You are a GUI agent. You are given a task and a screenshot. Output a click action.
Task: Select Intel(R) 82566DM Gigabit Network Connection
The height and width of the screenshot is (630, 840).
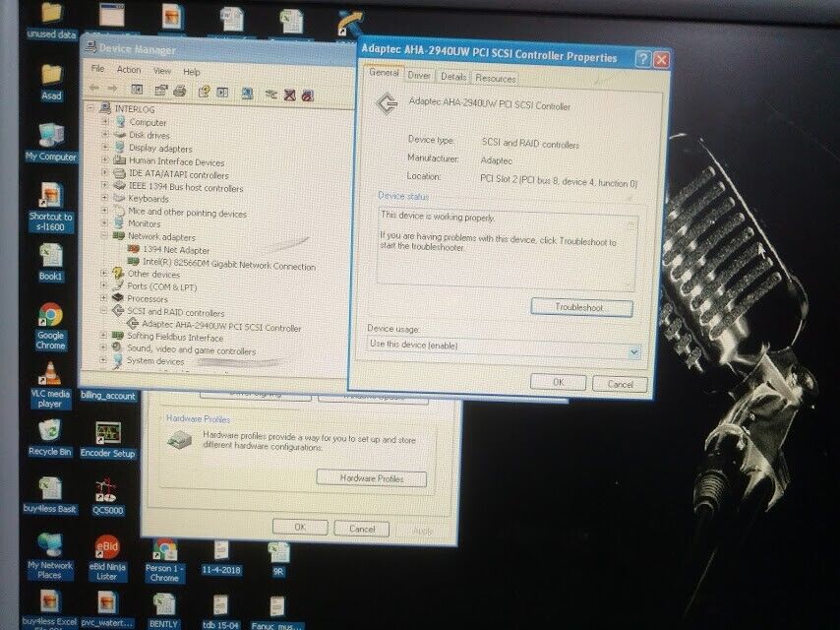pyautogui.click(x=229, y=265)
